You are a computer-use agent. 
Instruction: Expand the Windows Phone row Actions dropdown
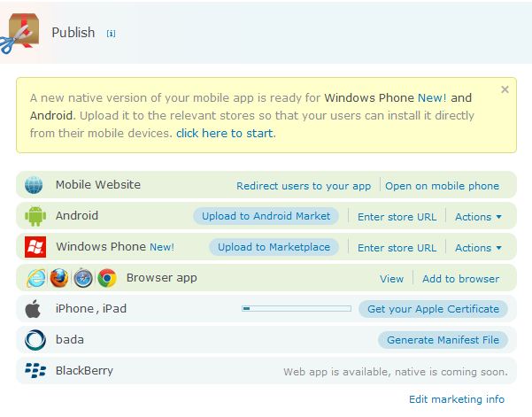(x=478, y=248)
